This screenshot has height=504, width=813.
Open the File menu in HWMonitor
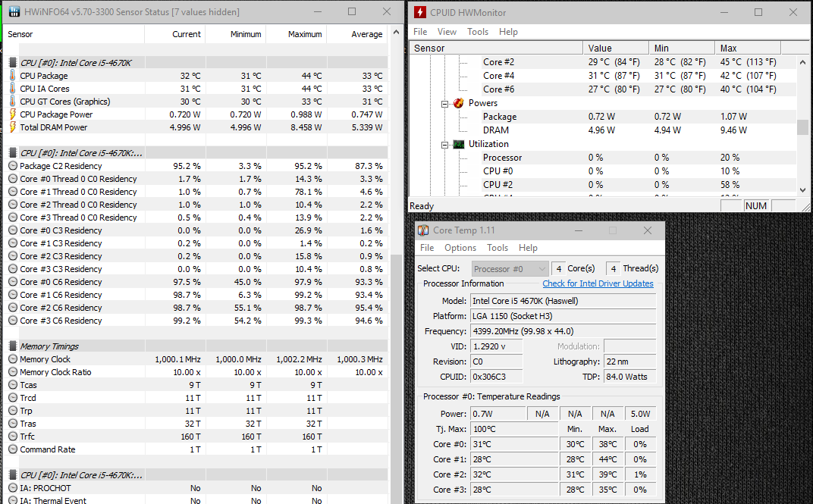click(x=420, y=32)
